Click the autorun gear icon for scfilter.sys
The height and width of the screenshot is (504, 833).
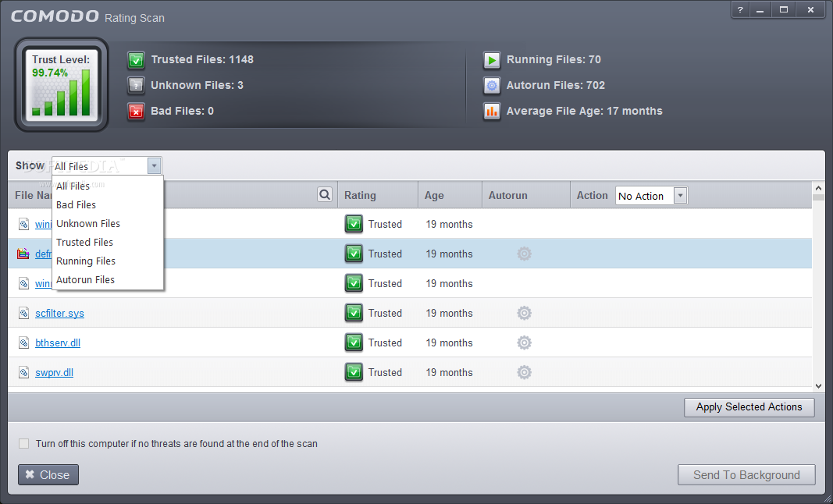(x=524, y=313)
